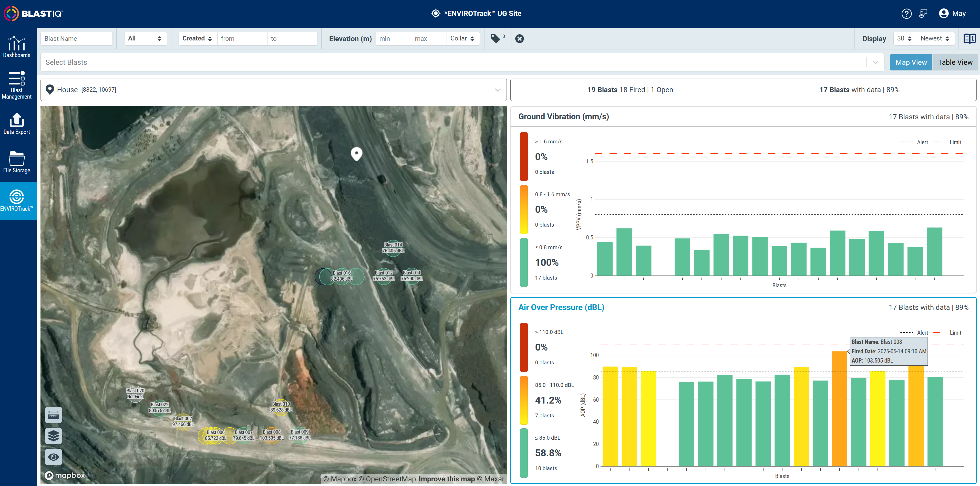Click the site target icon beside ENVIROTrack UG Site
The width and height of the screenshot is (980, 486).
(x=436, y=13)
